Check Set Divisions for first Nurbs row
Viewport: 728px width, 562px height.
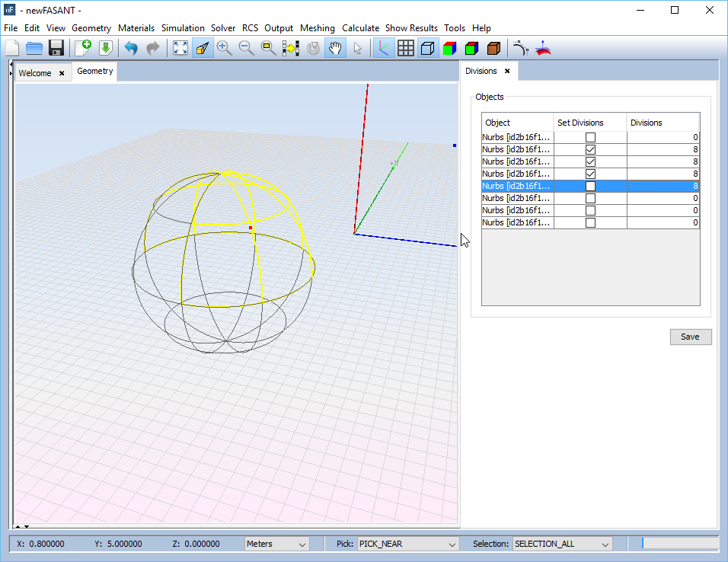[590, 137]
